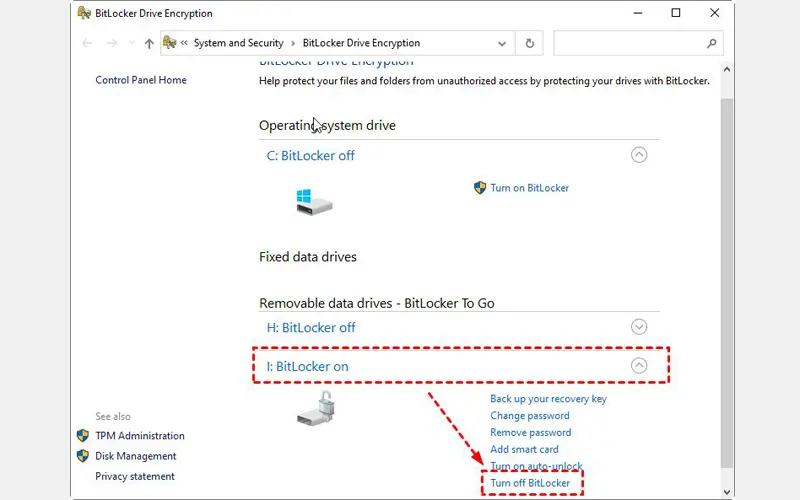Turn on BitLocker for drive C:
Image resolution: width=800 pixels, height=500 pixels.
(x=530, y=188)
